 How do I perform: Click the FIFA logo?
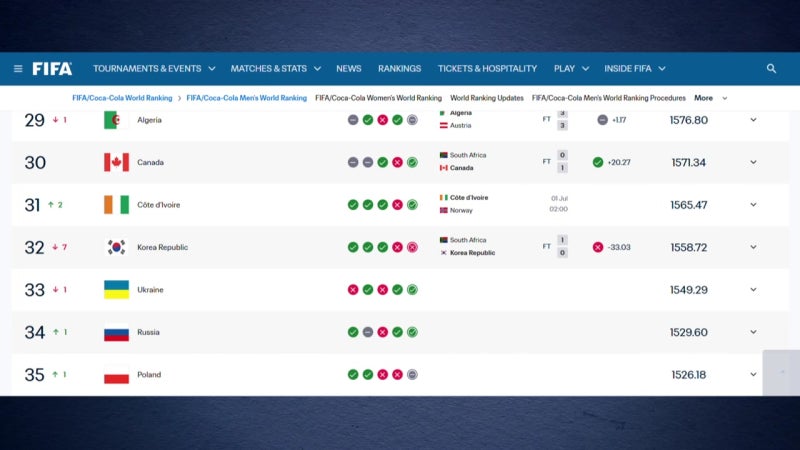(x=52, y=68)
